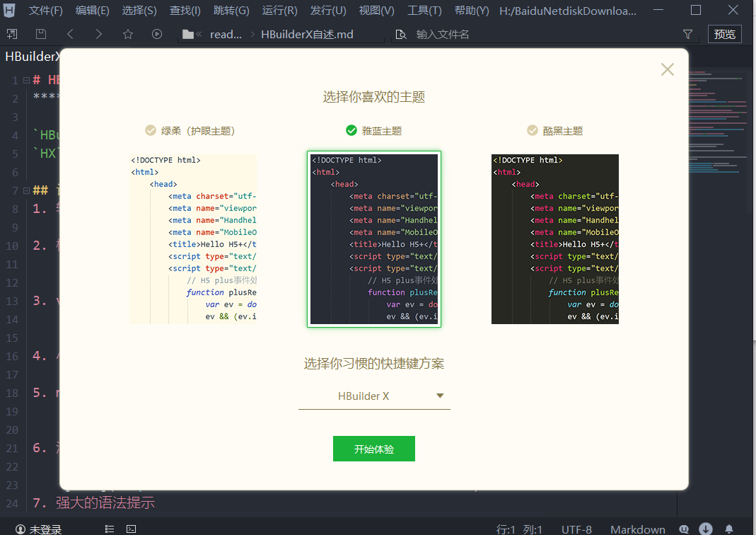The height and width of the screenshot is (535, 756).
Task: Click the download update icon in status bar
Action: click(x=706, y=529)
